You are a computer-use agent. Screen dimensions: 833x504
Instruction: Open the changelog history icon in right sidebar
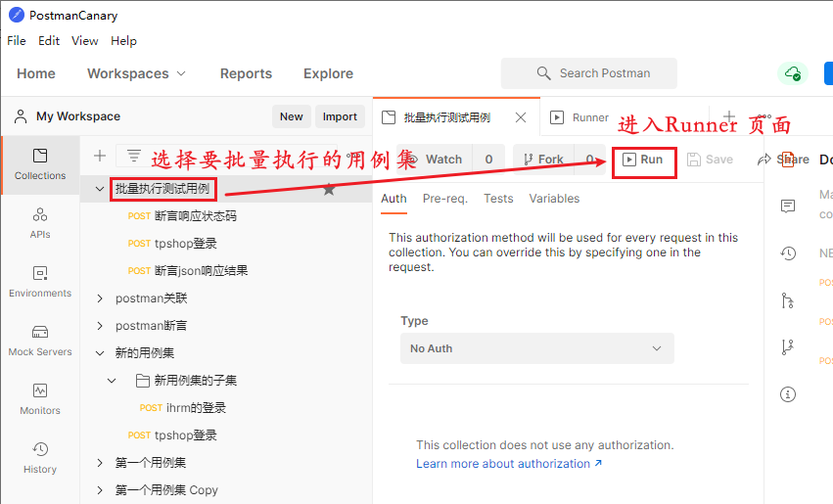788,253
